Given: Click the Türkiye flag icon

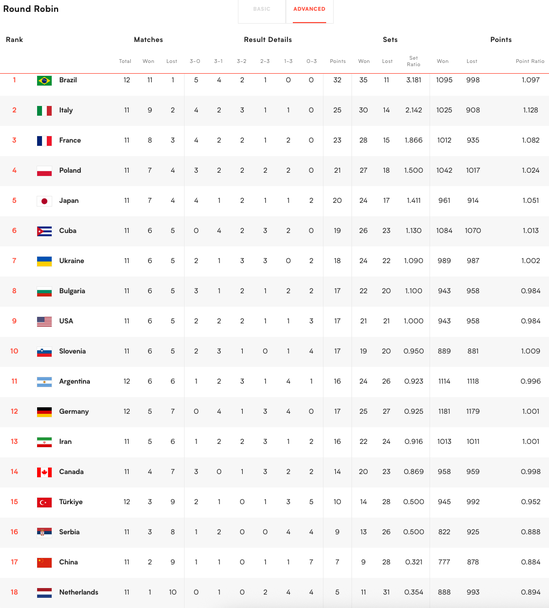Looking at the screenshot, I should pyautogui.click(x=44, y=503).
